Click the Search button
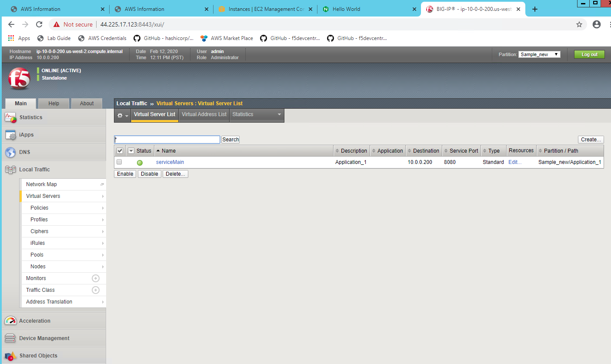611x364 pixels. pos(230,140)
